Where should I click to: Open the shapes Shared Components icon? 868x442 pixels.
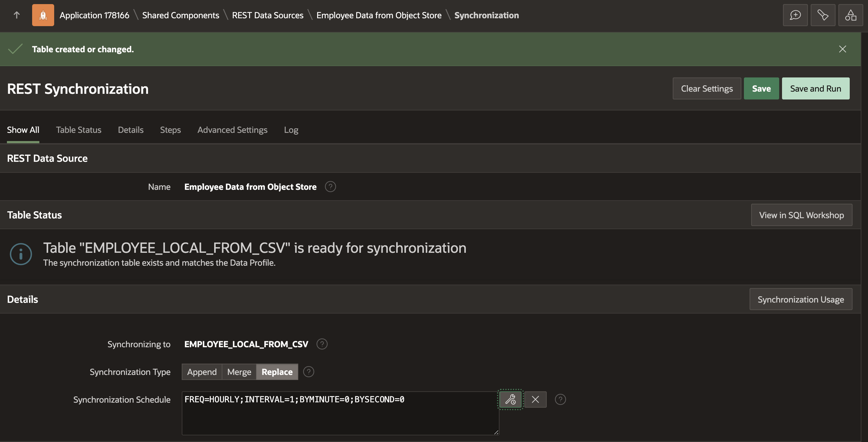click(x=850, y=15)
